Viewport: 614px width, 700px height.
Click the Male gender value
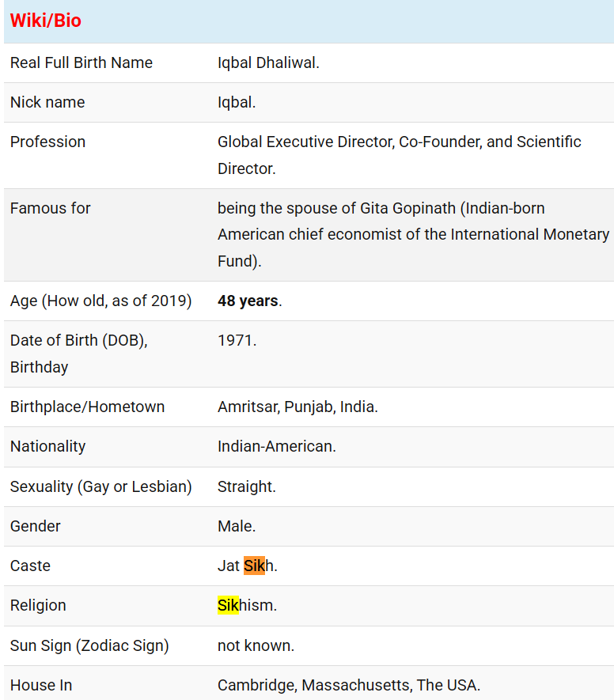pos(237,526)
